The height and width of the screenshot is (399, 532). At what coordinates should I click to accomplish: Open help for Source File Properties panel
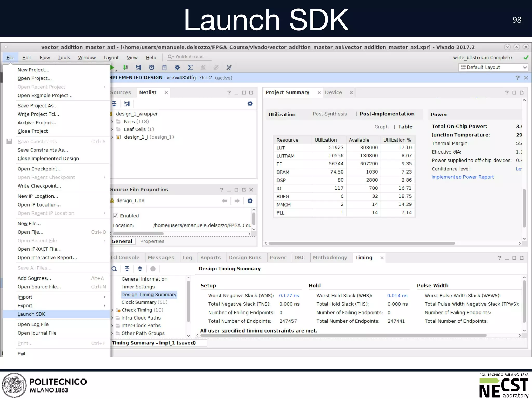click(x=222, y=190)
